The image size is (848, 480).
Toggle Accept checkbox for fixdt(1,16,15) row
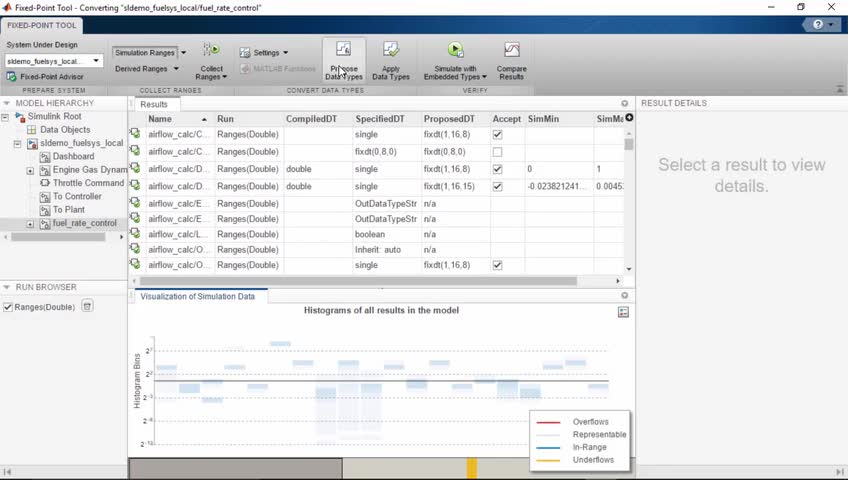[x=497, y=186]
